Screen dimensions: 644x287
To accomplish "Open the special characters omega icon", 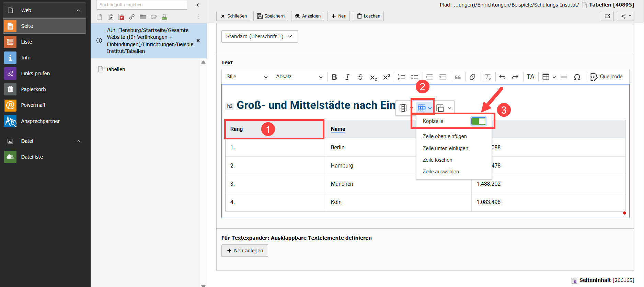I will point(577,77).
